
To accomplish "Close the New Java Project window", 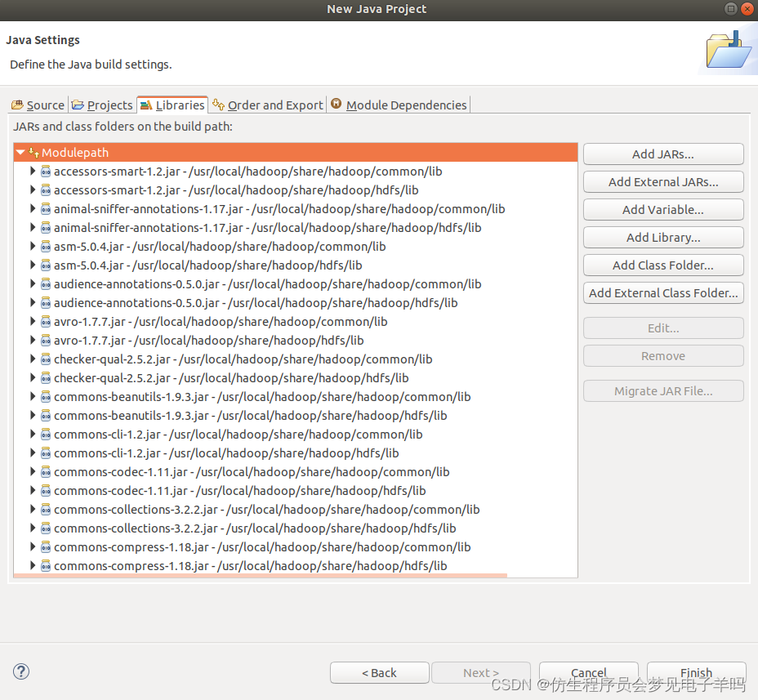I will [747, 9].
